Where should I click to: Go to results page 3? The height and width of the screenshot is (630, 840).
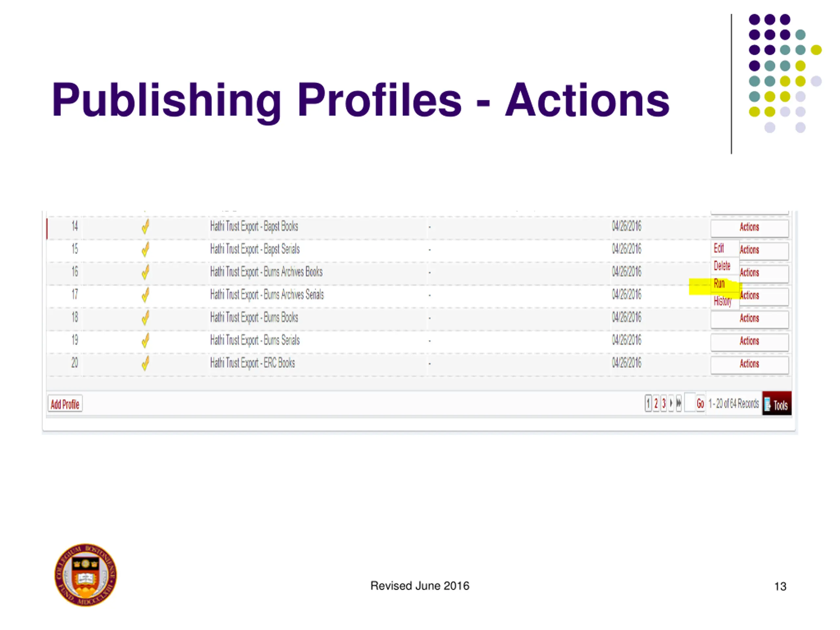(x=663, y=404)
